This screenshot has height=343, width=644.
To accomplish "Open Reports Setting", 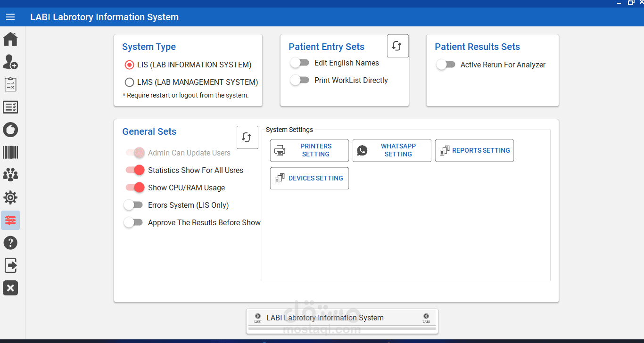I will tap(474, 150).
